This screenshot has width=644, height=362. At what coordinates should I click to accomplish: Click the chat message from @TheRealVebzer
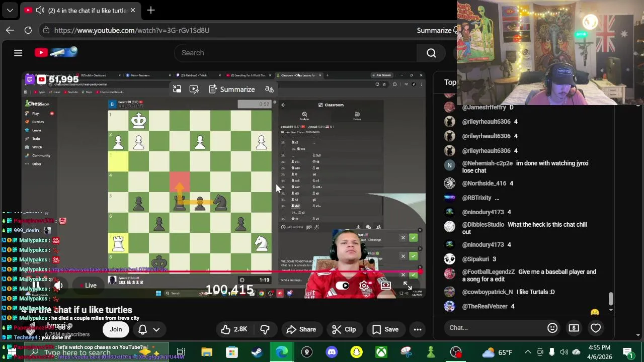point(513,306)
